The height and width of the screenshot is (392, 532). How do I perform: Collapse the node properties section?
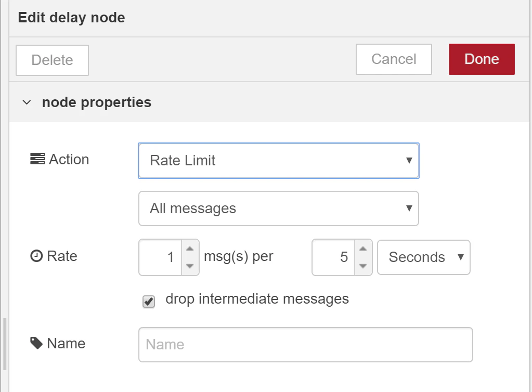point(27,102)
